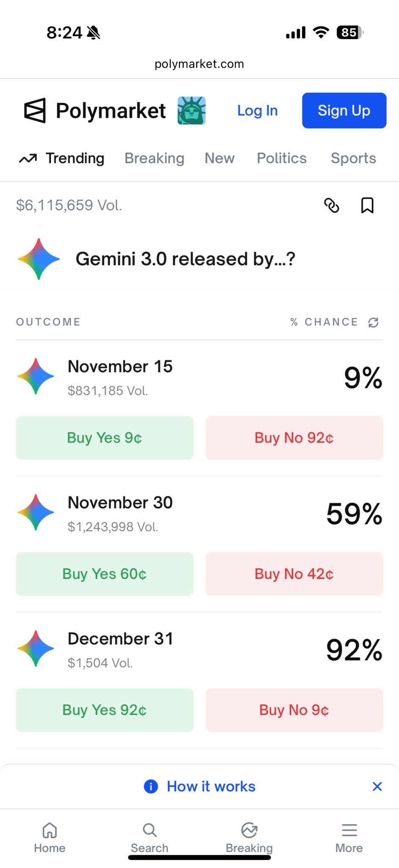The width and height of the screenshot is (399, 868).
Task: Buy No at 42¢ for November 30
Action: tap(294, 574)
